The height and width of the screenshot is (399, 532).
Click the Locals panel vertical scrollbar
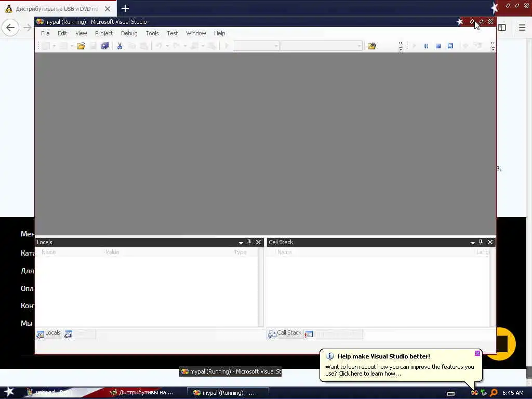[x=261, y=287]
